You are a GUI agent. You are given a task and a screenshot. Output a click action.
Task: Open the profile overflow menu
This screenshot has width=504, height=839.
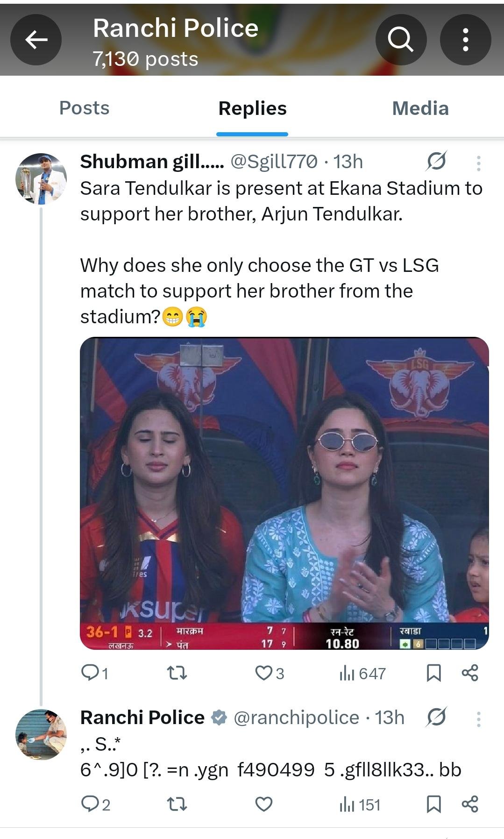point(465,40)
